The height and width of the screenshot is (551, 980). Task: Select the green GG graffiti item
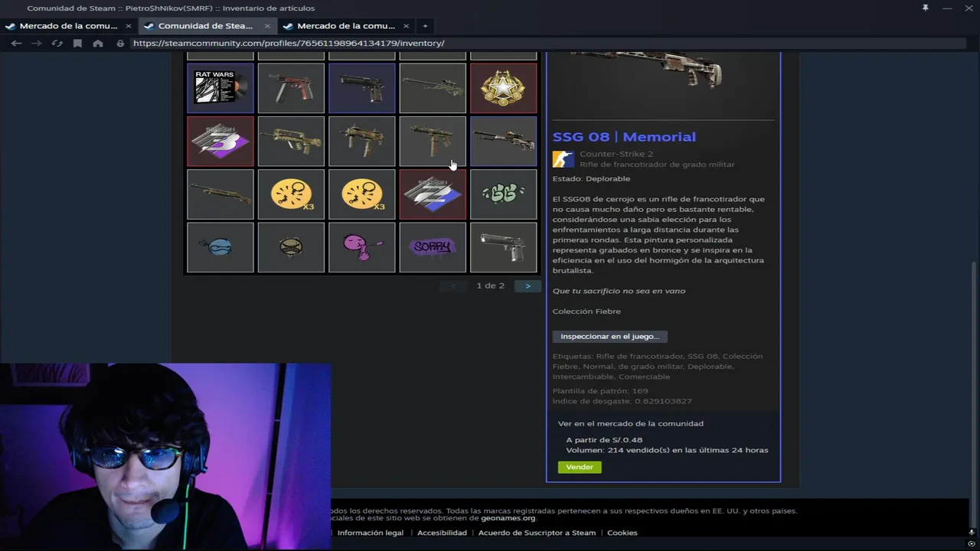click(503, 194)
